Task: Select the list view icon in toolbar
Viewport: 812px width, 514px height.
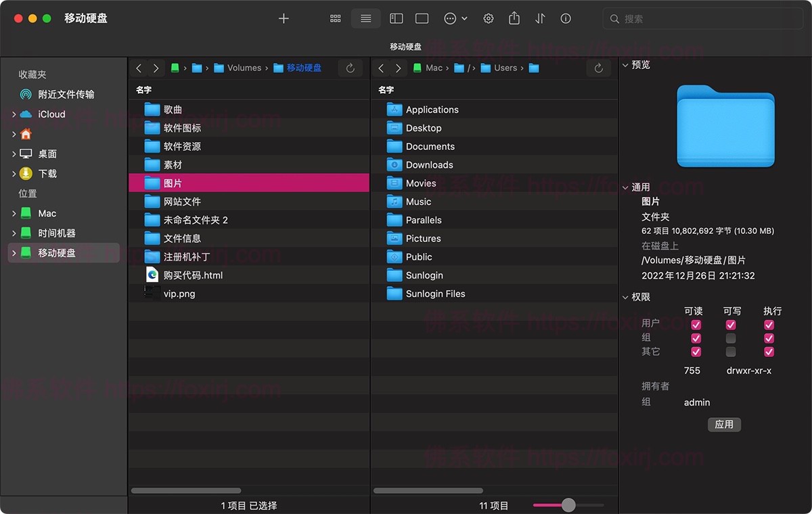Action: (365, 18)
